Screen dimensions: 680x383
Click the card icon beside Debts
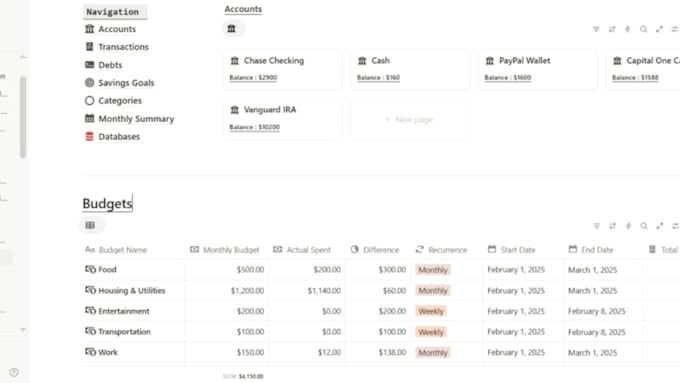[89, 65]
